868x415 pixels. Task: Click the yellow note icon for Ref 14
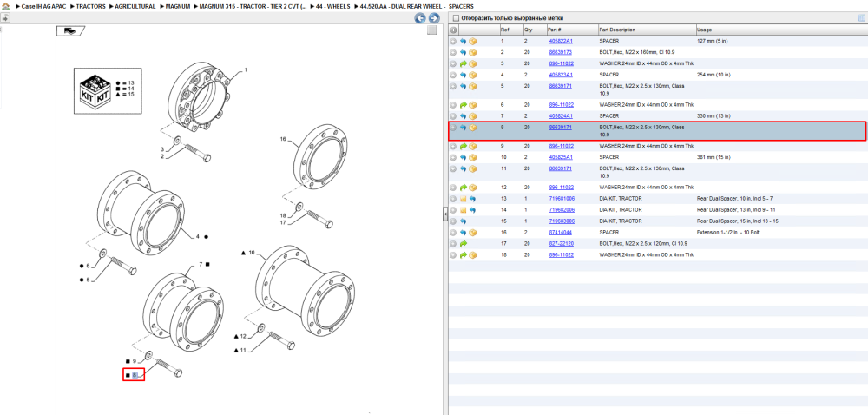click(464, 210)
